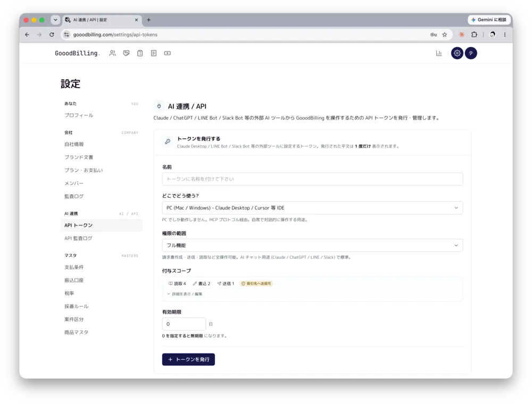Open the browser profile avatar

(492, 35)
